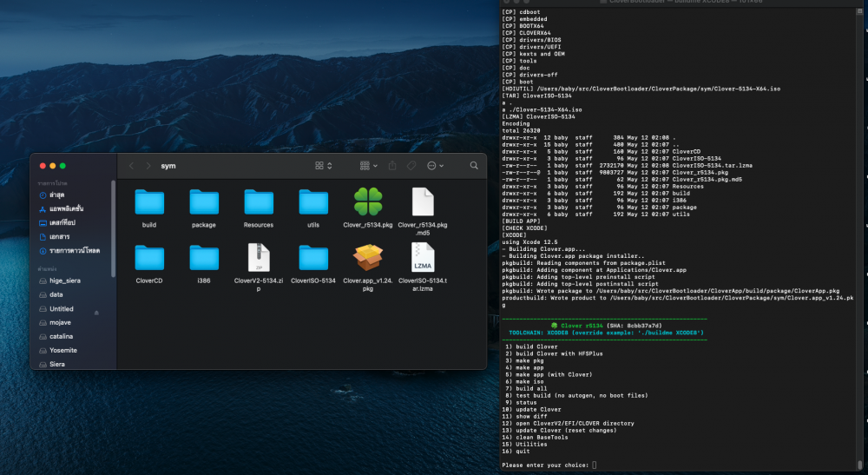The width and height of the screenshot is (868, 475).
Task: Click '15) Utilities' line in Terminal
Action: 524,444
